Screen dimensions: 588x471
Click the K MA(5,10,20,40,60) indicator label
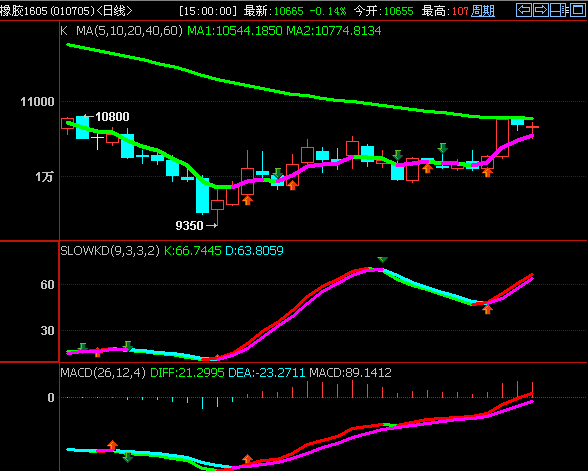pyautogui.click(x=122, y=30)
